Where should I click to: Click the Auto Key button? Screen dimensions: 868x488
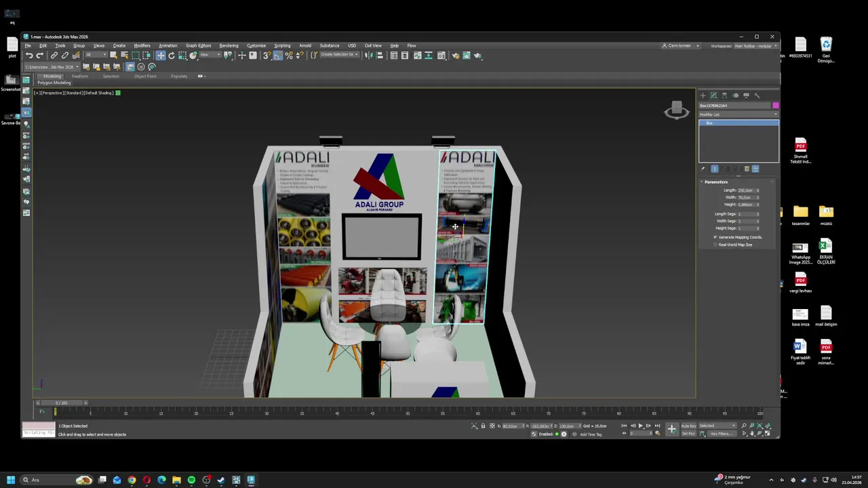(688, 426)
